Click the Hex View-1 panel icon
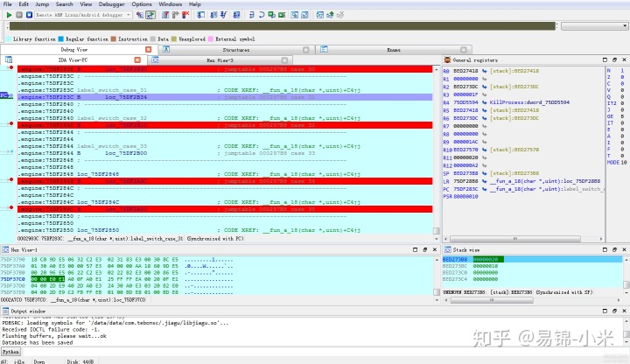The image size is (630, 364). tap(5, 249)
